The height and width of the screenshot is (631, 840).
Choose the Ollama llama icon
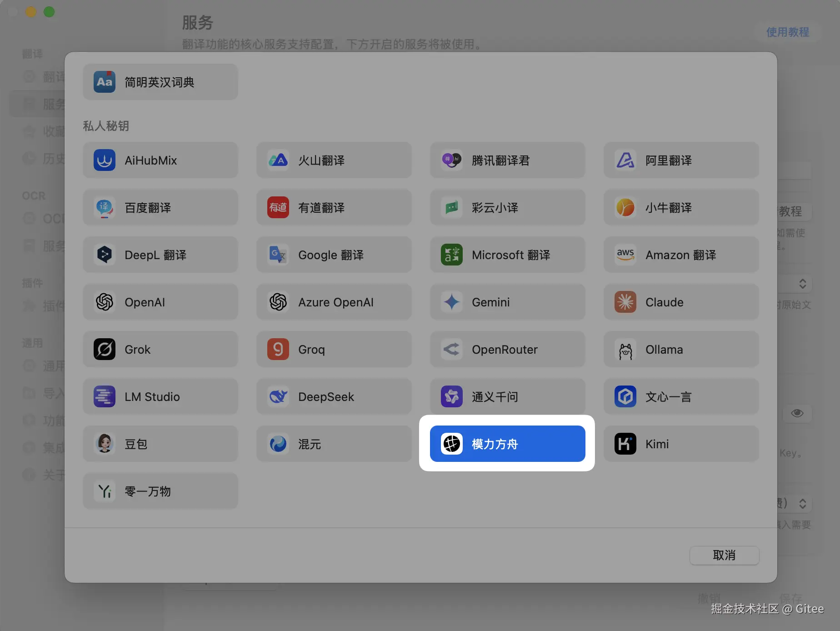click(x=625, y=350)
